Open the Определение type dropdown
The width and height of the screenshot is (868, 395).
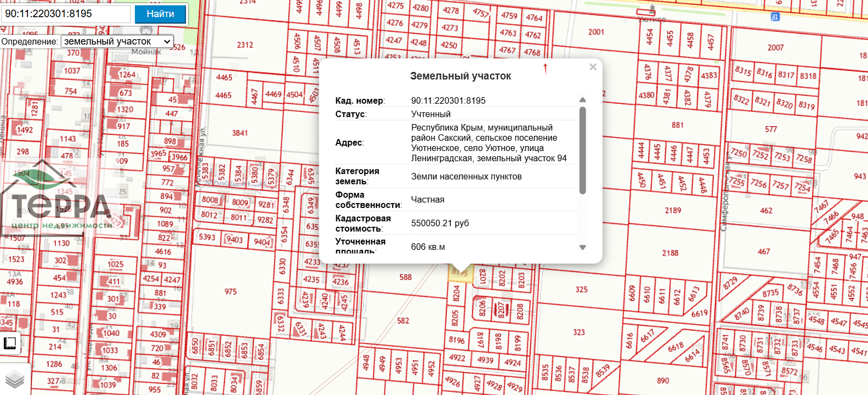117,41
